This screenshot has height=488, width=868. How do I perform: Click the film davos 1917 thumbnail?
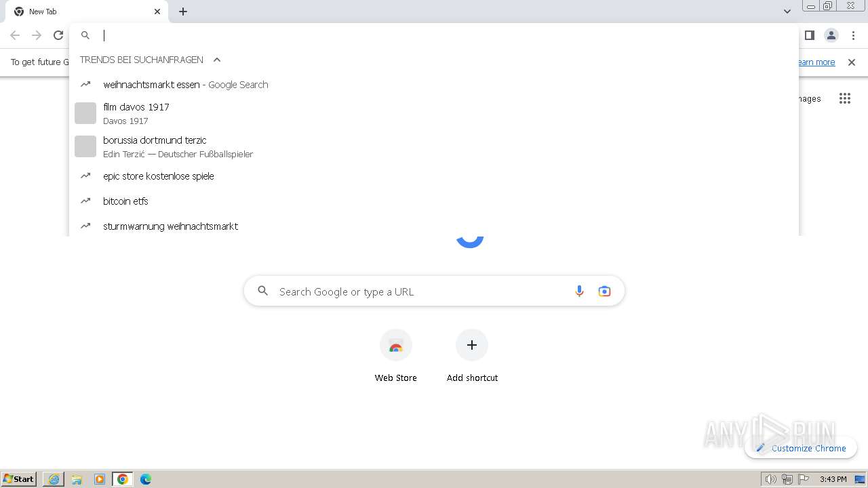click(x=85, y=113)
